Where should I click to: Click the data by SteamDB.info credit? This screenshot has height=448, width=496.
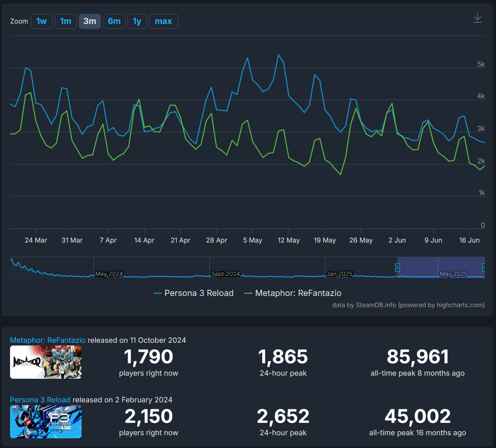point(408,305)
